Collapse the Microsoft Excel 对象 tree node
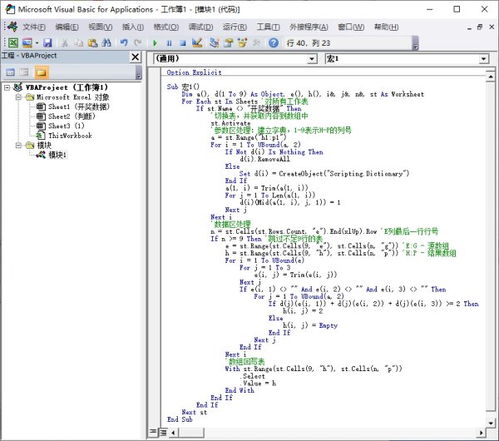Screen dimensions: 499x441 [19, 97]
